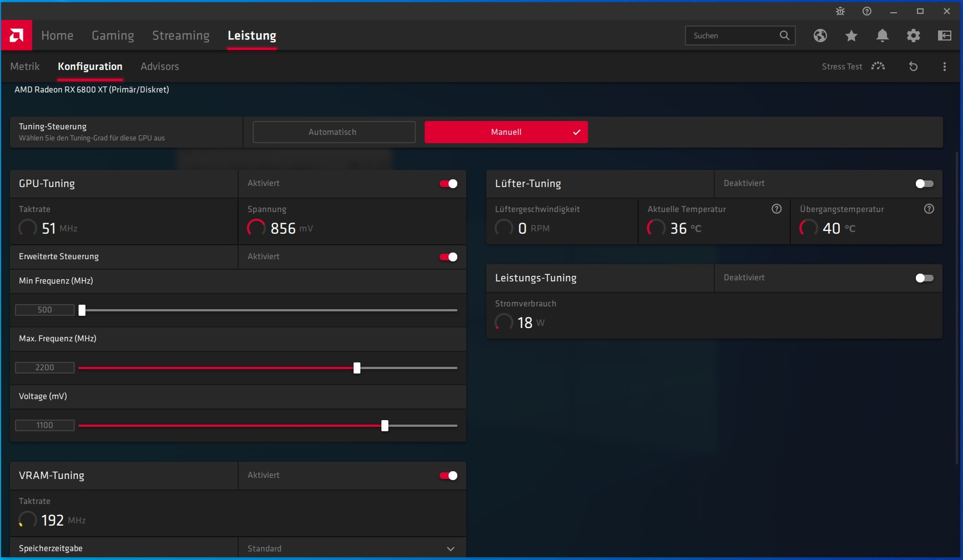Click the Min Frequenz slider handle
Screen dimensions: 963x560
coord(82,310)
